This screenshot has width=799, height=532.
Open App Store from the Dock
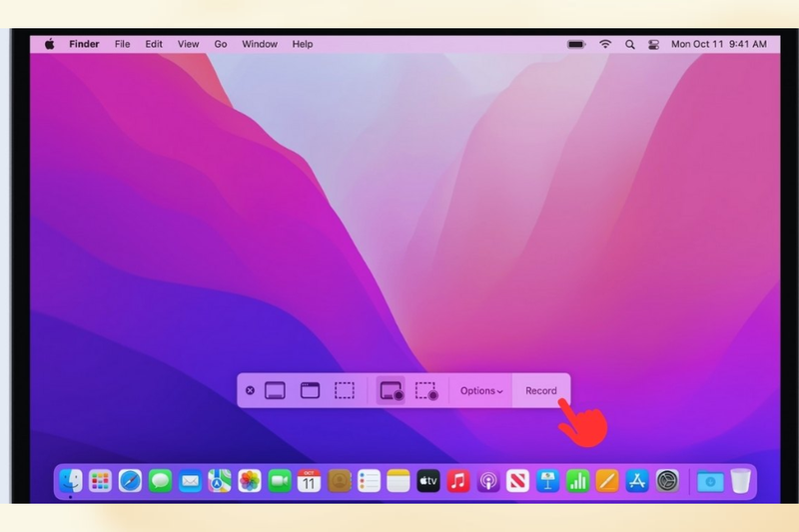[x=637, y=481]
